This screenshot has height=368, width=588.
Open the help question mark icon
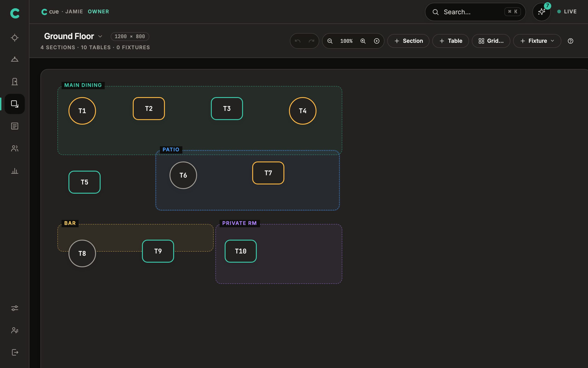pyautogui.click(x=571, y=41)
